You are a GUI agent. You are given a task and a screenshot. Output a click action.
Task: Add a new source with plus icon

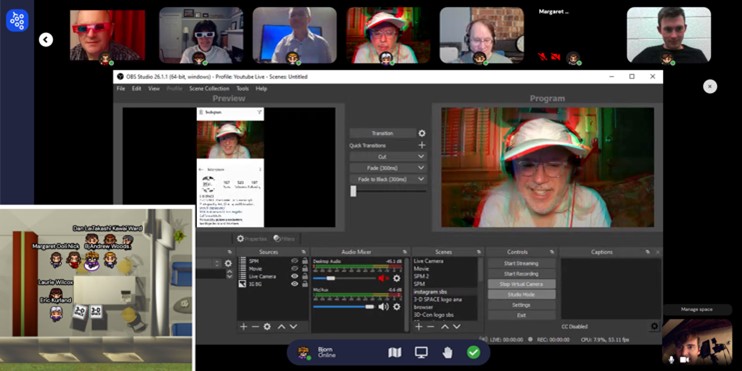click(x=244, y=327)
